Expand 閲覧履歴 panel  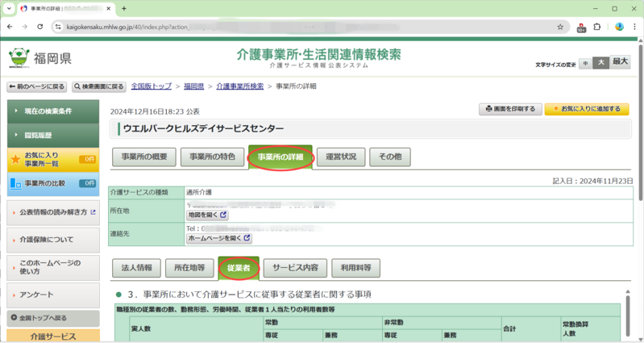pos(52,135)
